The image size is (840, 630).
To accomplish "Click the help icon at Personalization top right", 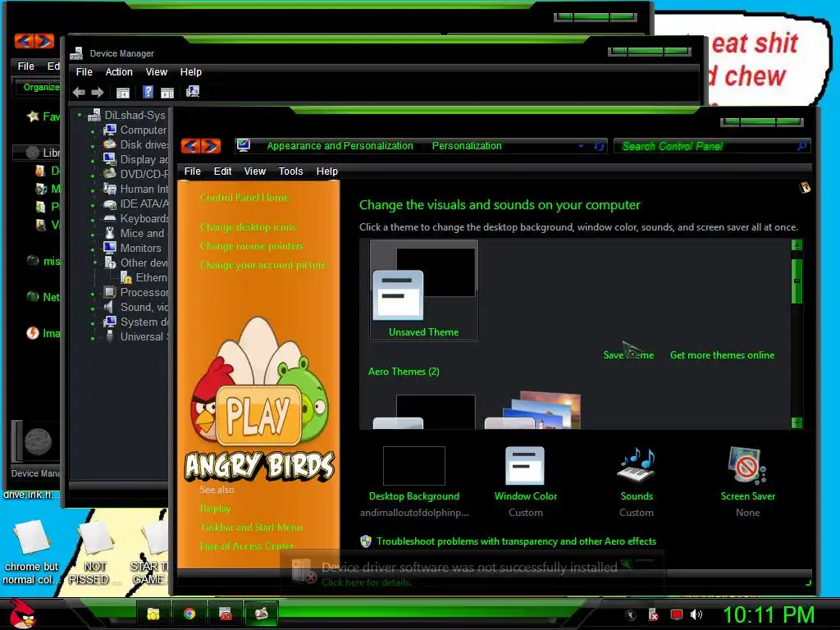I will point(805,188).
